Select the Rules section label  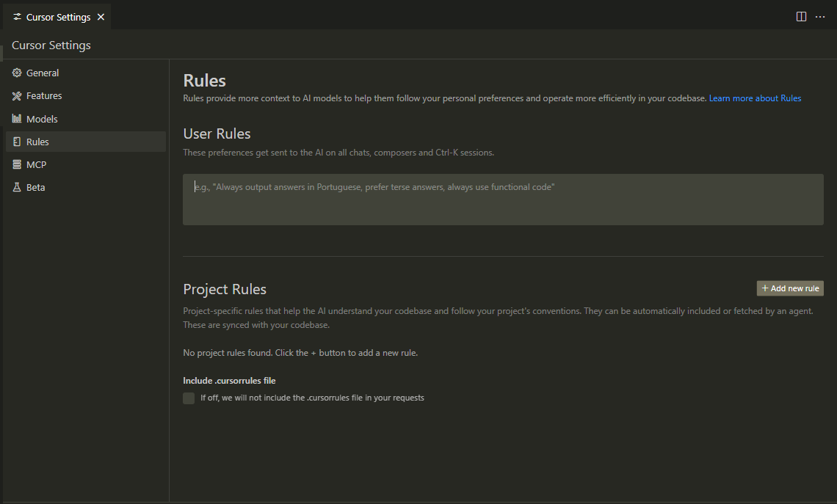tap(37, 142)
